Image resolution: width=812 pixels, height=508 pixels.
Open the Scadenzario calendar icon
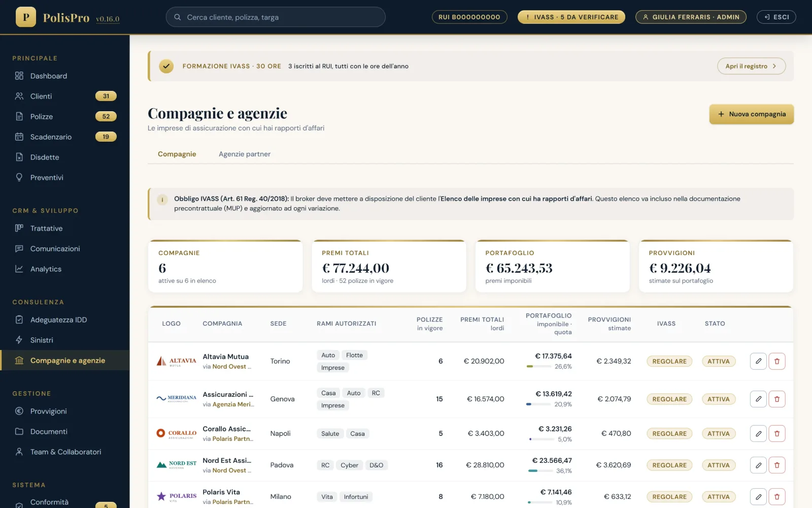[x=19, y=137]
